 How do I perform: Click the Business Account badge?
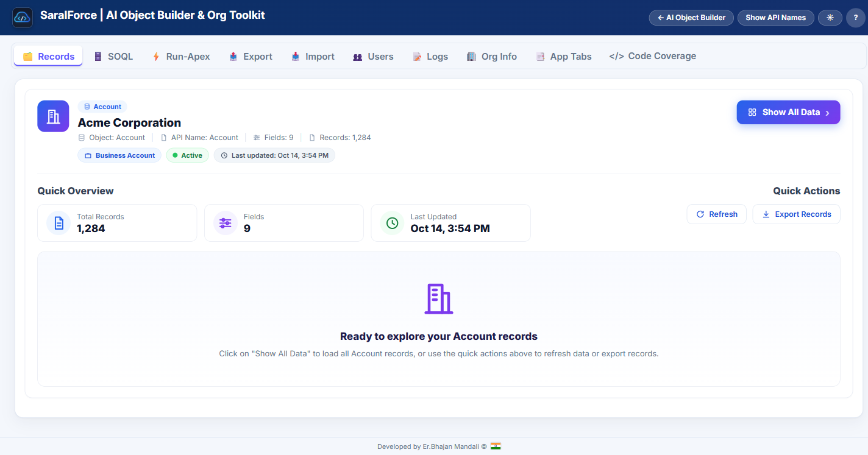(119, 155)
